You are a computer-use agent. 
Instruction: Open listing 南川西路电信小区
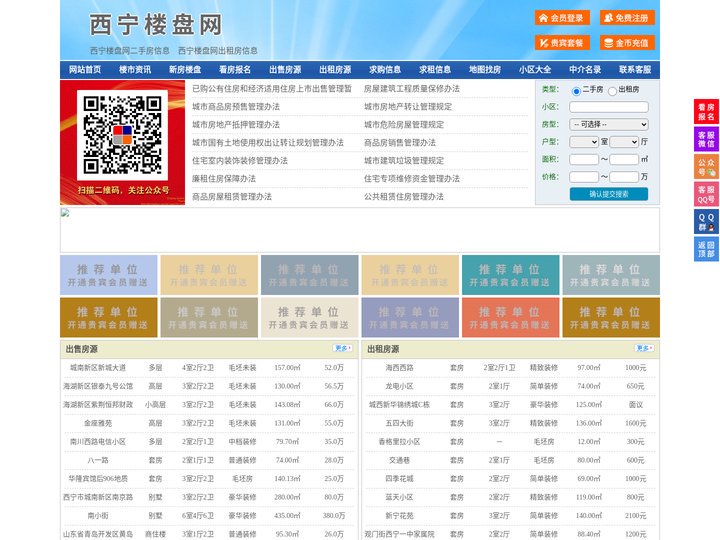[x=98, y=442]
